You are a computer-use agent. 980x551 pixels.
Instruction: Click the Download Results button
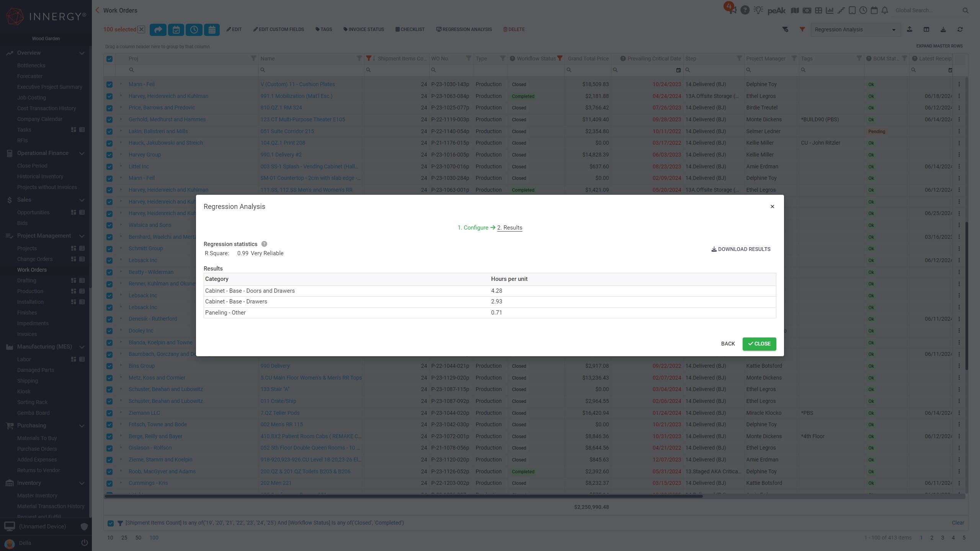741,249
